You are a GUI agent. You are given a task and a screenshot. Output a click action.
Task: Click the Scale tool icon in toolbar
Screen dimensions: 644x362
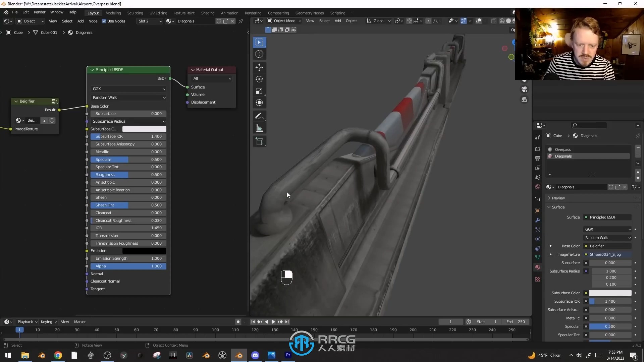coord(260,90)
